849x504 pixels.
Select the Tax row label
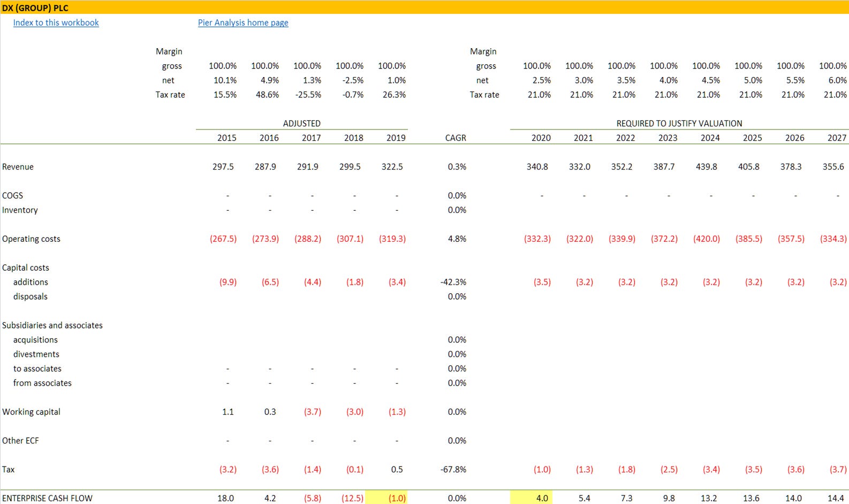coord(8,470)
